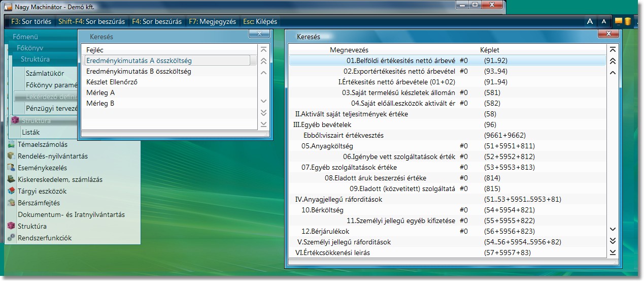Select the IV.Anyagjellegű ráfordítások row

tap(448, 199)
